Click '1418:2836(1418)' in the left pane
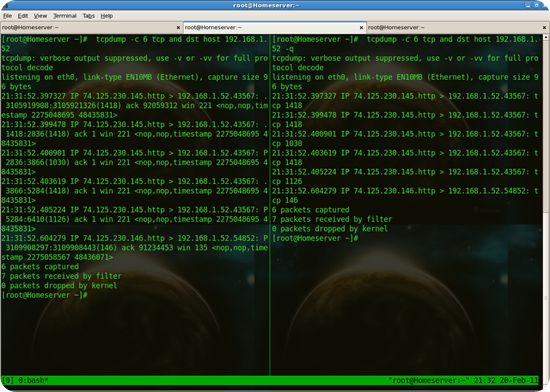 point(37,134)
